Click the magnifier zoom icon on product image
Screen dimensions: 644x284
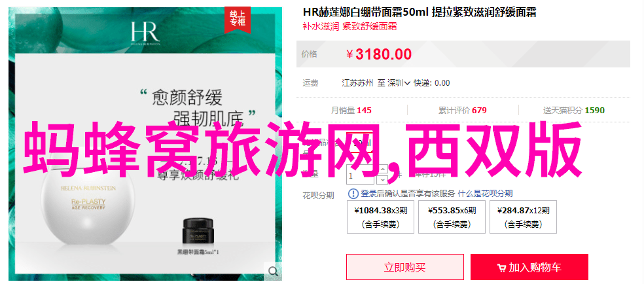[273, 270]
